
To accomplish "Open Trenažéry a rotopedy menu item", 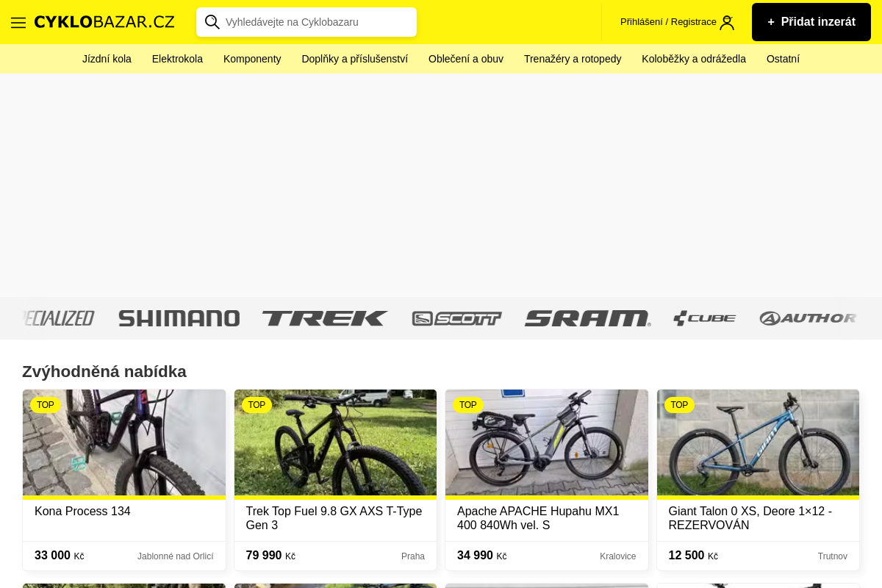I will [573, 59].
